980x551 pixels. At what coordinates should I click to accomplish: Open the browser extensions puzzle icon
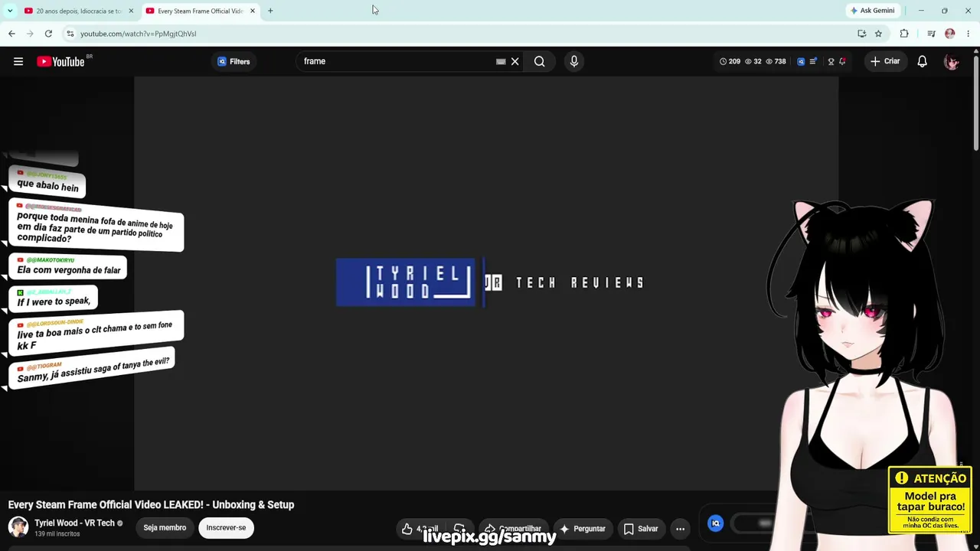[904, 34]
